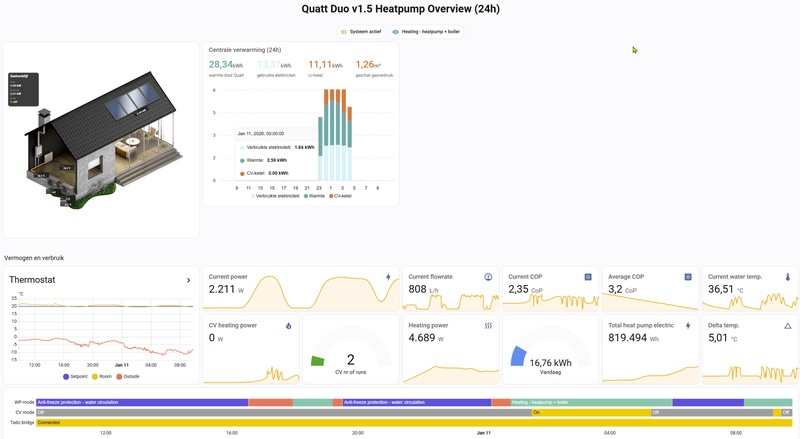Click the Heating - heatpump + boiler chip
This screenshot has height=439, width=800.
[x=427, y=32]
